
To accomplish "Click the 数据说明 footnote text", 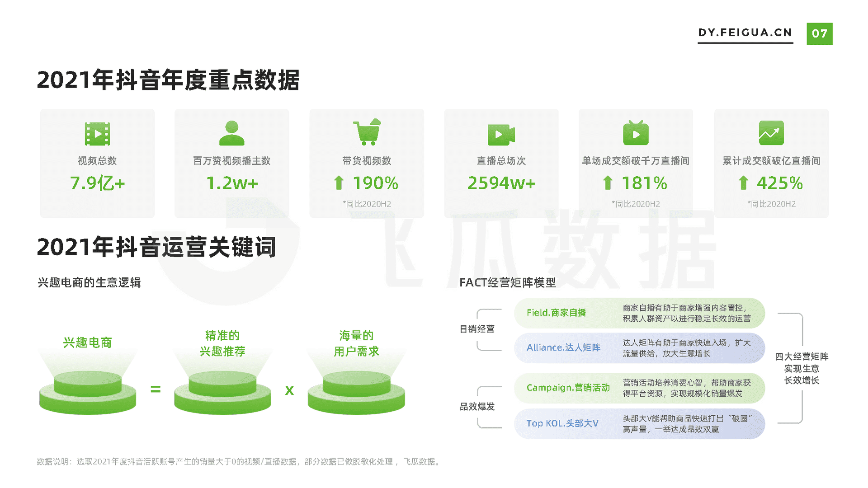I will click(x=240, y=462).
